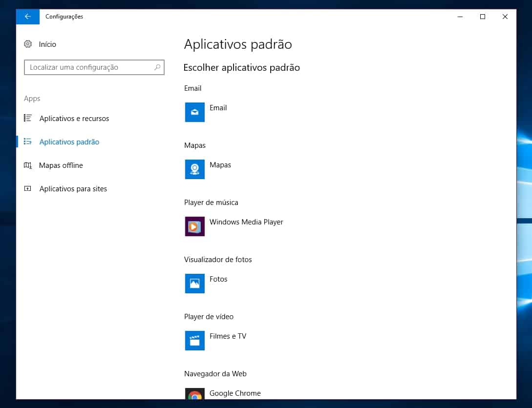Screen dimensions: 532x408
Task: Click the Windows Media Player icon
Action: [x=195, y=226]
